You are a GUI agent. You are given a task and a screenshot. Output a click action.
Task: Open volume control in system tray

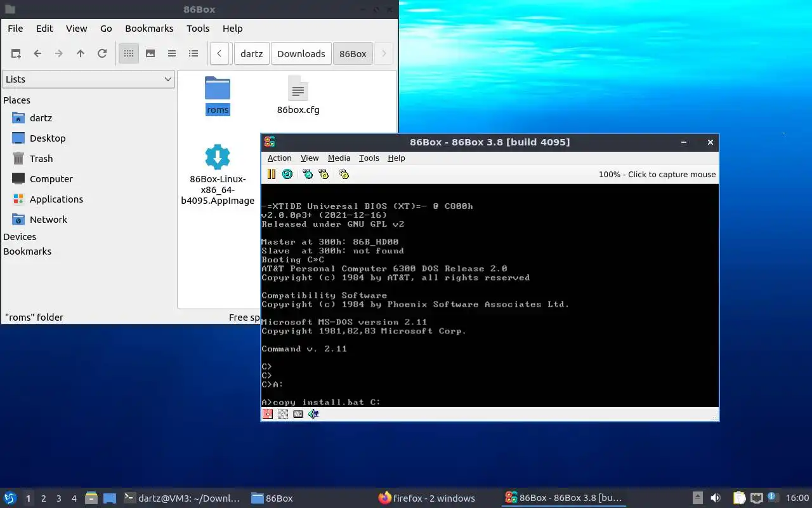pyautogui.click(x=715, y=498)
